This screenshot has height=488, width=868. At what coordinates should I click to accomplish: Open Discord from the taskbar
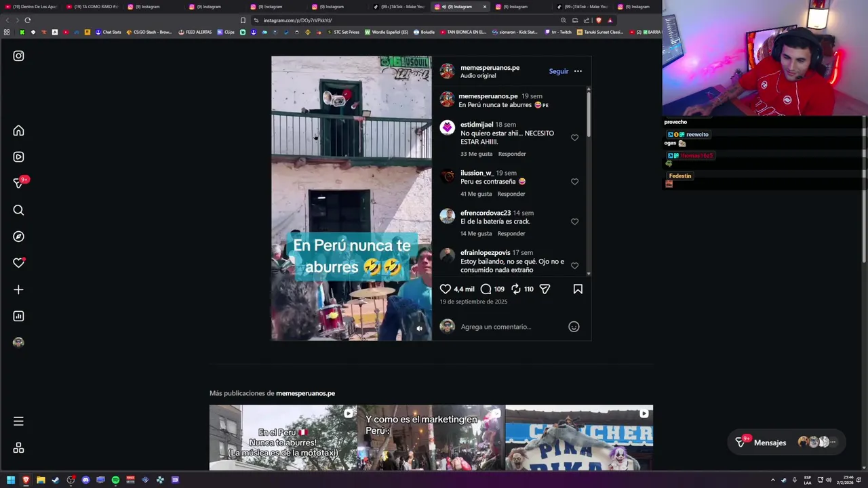click(x=85, y=480)
